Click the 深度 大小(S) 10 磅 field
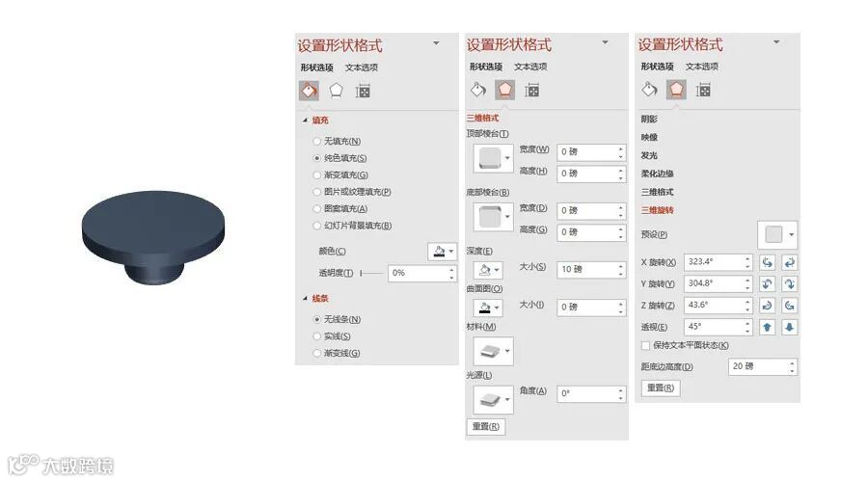 click(591, 270)
